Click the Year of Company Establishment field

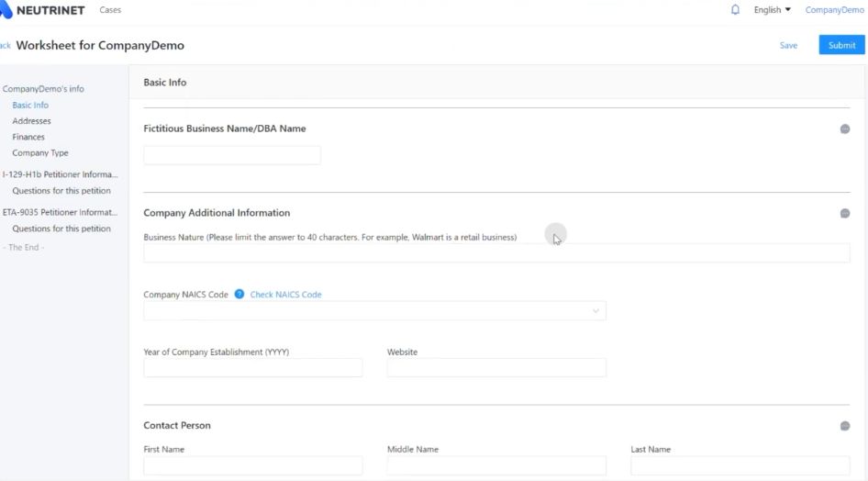[x=253, y=367]
